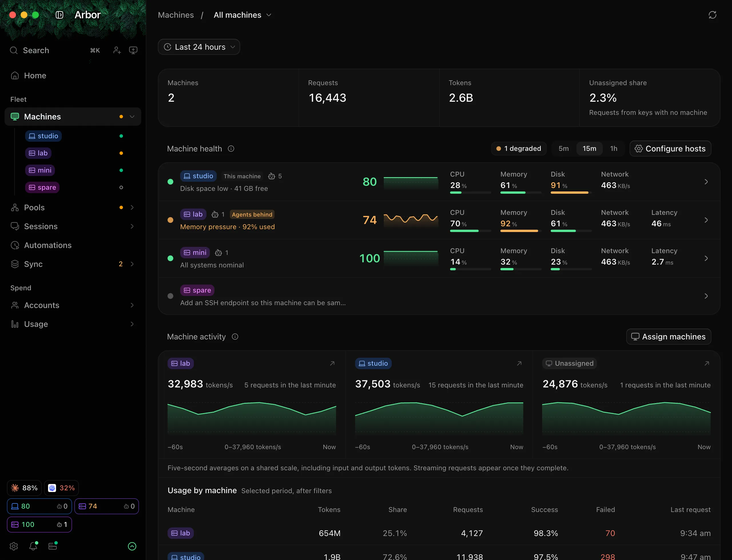
Task: Select mini in machines tree
Action: (40, 170)
